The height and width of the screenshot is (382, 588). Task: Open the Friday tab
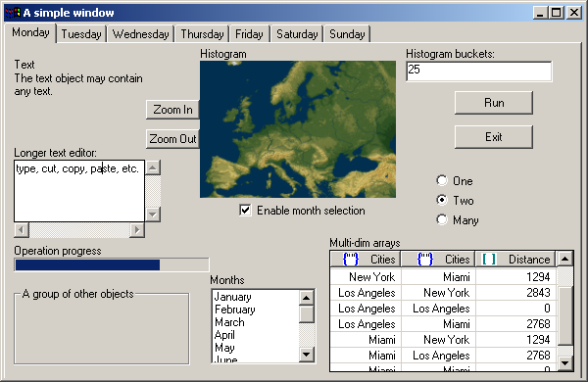249,34
